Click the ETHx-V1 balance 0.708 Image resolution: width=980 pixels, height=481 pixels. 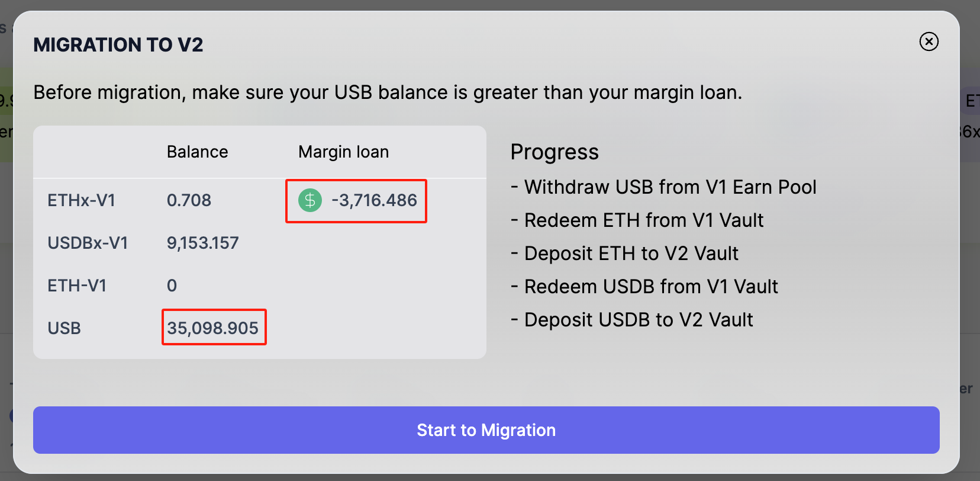189,200
